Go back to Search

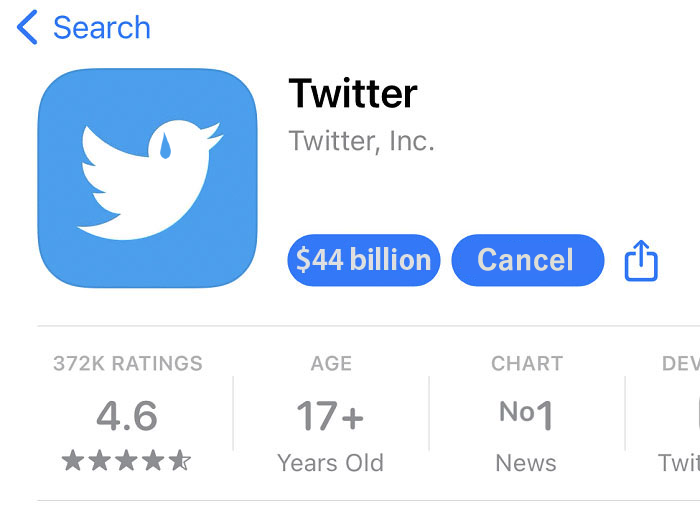(101, 28)
